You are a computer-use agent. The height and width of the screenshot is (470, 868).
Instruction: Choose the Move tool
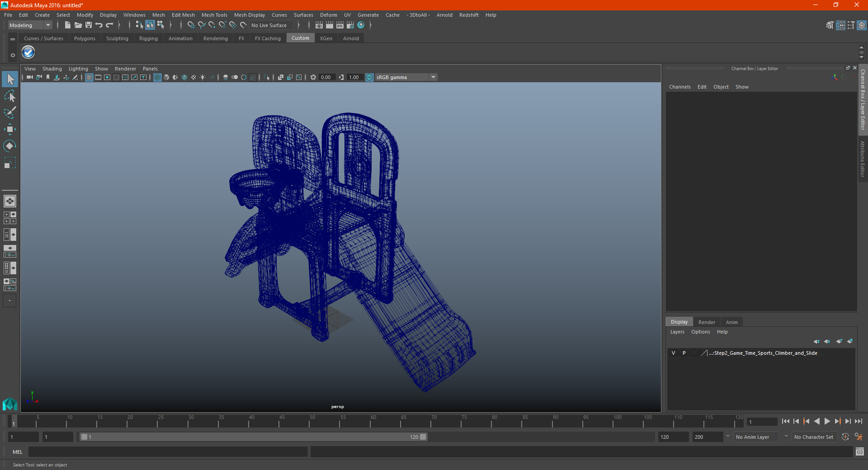click(x=9, y=129)
